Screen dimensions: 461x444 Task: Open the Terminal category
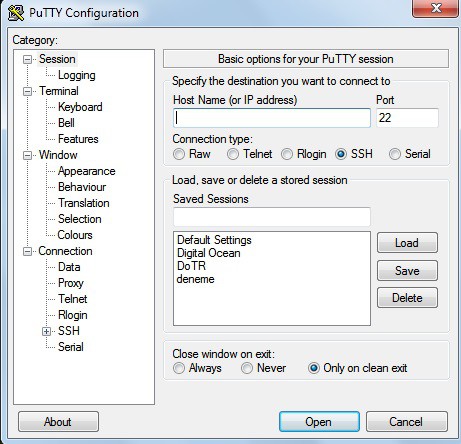[59, 91]
